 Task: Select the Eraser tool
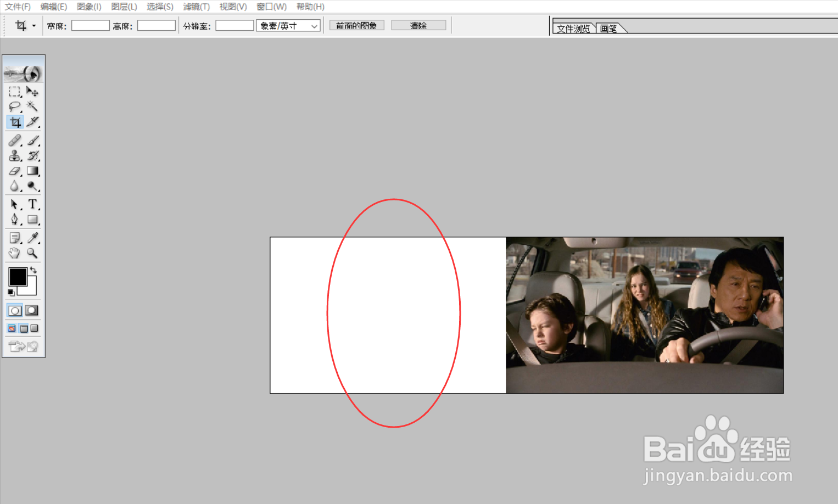pos(15,171)
